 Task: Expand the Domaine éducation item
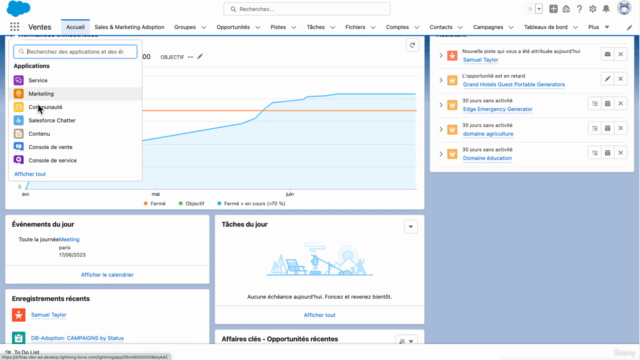coord(441,154)
